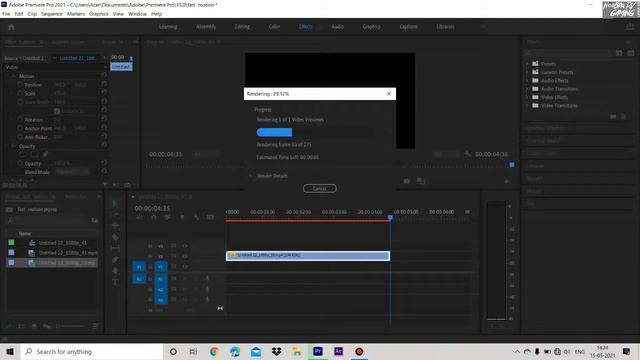The height and width of the screenshot is (360, 640).
Task: Reset the Position parameter
Action: coord(104,84)
